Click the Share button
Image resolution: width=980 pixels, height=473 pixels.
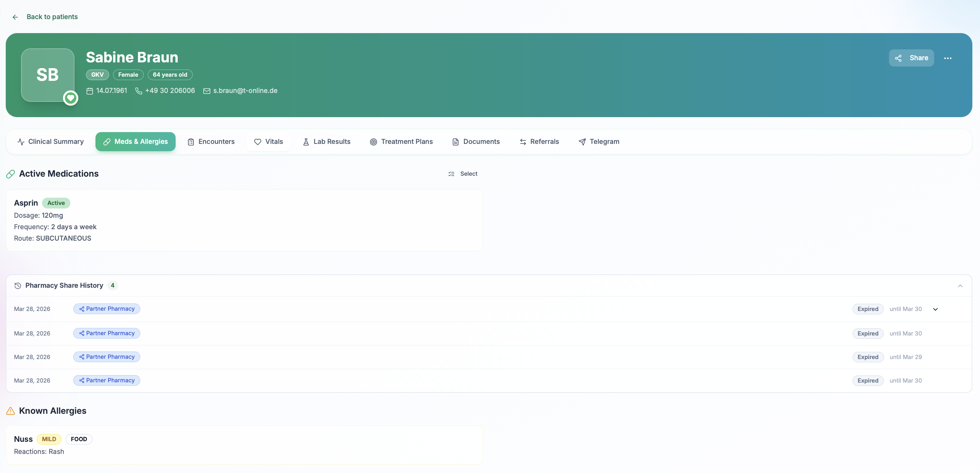pyautogui.click(x=911, y=58)
